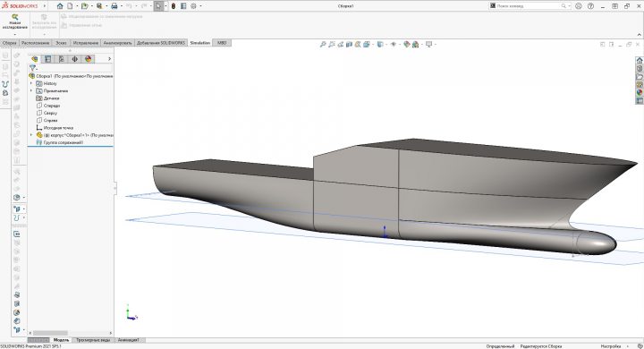Open the Options gear dropdown arrow

[x=200, y=6]
